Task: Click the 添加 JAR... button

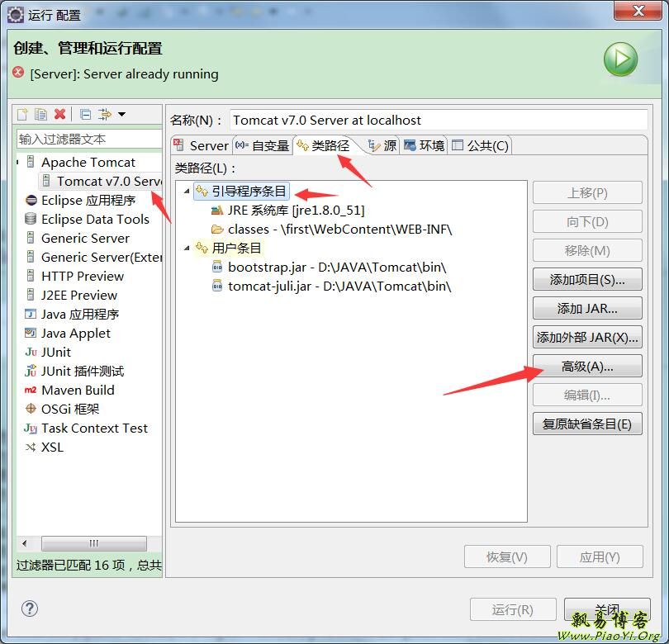Action: coord(587,308)
